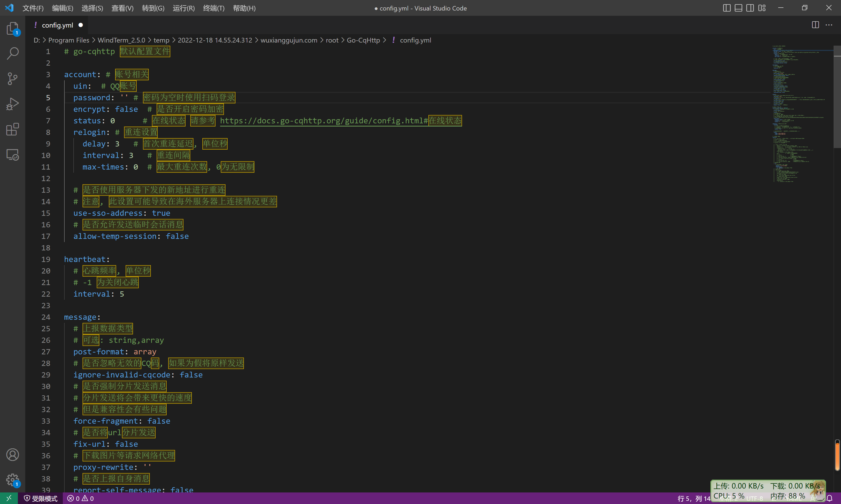Select the config.yml editor tab

pos(58,25)
